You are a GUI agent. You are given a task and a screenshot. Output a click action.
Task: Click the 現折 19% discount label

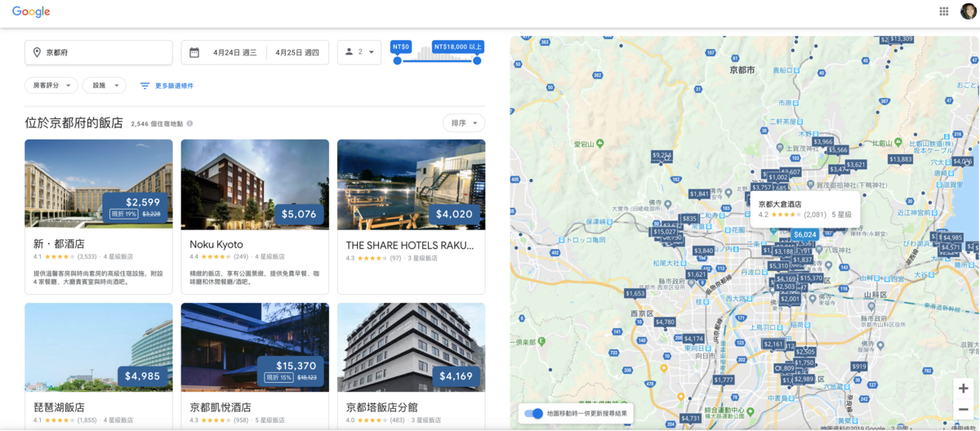(x=125, y=214)
